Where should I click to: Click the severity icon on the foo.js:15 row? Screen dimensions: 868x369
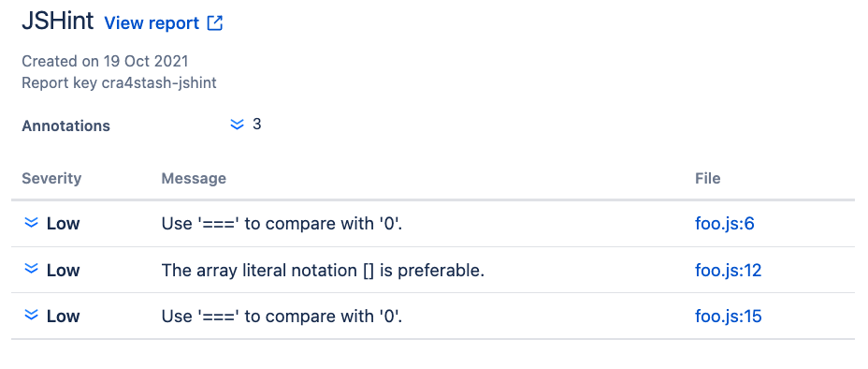pos(32,316)
